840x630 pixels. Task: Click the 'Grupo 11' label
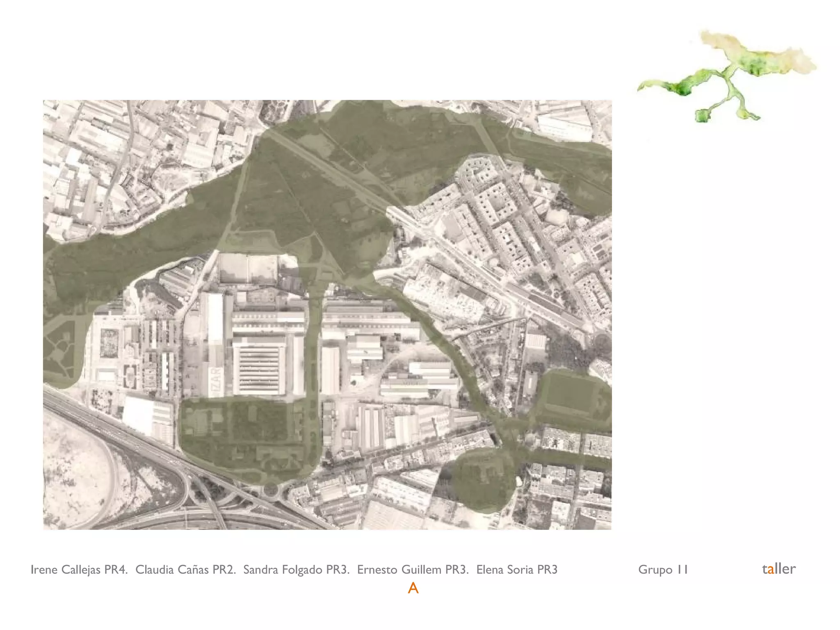click(x=663, y=570)
